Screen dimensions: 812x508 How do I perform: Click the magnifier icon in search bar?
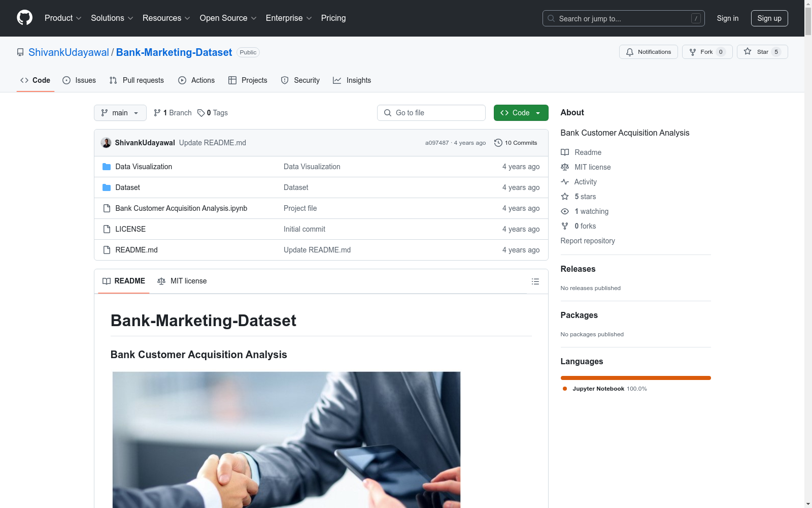pyautogui.click(x=551, y=18)
